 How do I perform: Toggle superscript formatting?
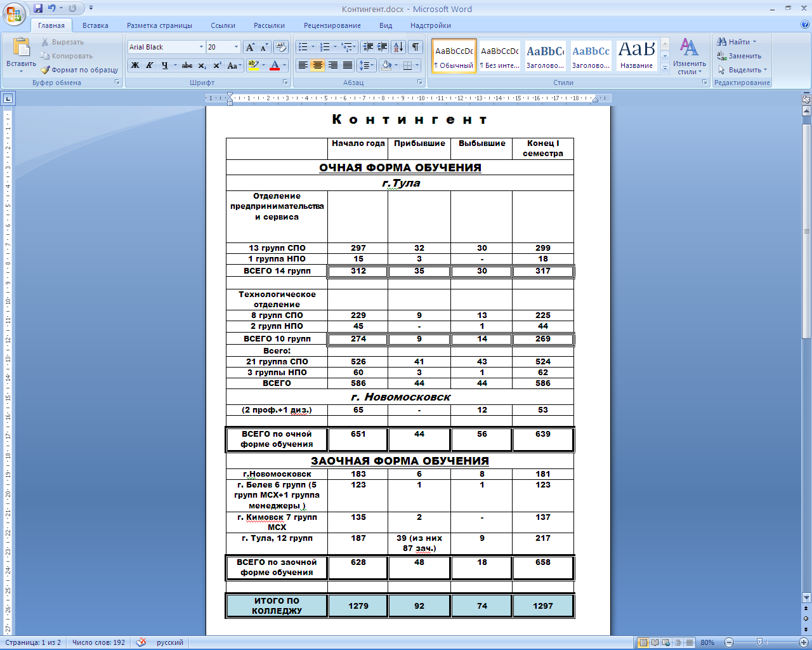click(217, 65)
